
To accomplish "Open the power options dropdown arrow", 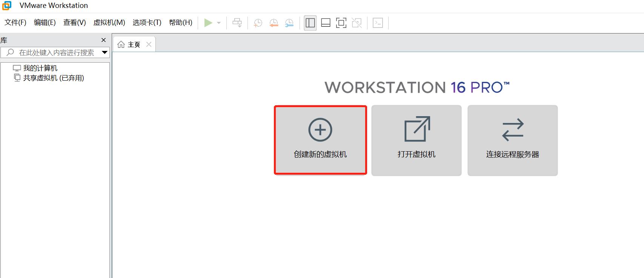I will [x=219, y=23].
